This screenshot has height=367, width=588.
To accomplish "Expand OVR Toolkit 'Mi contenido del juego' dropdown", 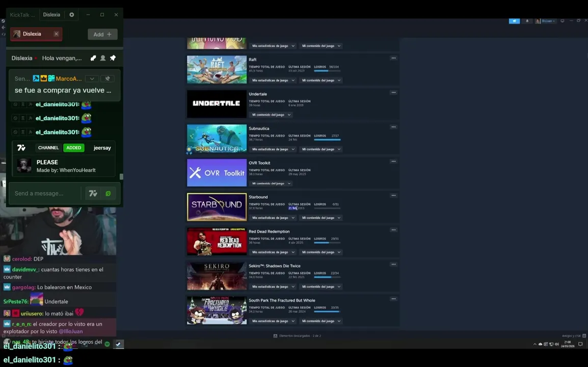I will click(x=271, y=183).
